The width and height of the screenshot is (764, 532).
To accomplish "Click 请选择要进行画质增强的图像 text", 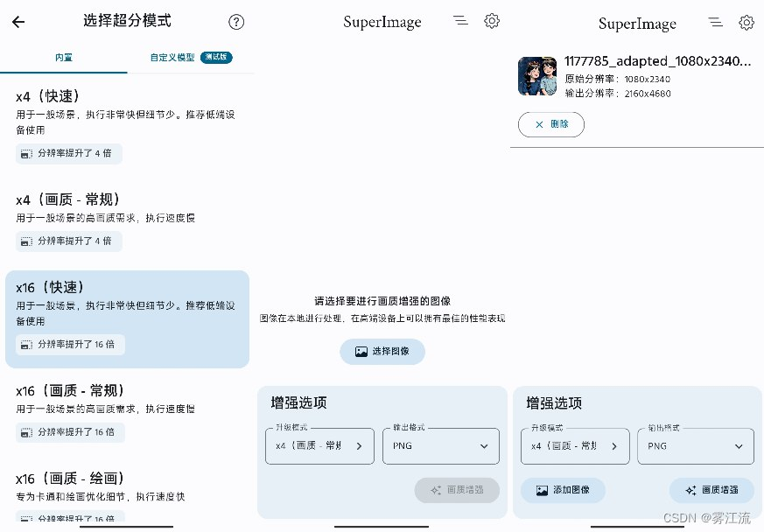I will click(382, 301).
